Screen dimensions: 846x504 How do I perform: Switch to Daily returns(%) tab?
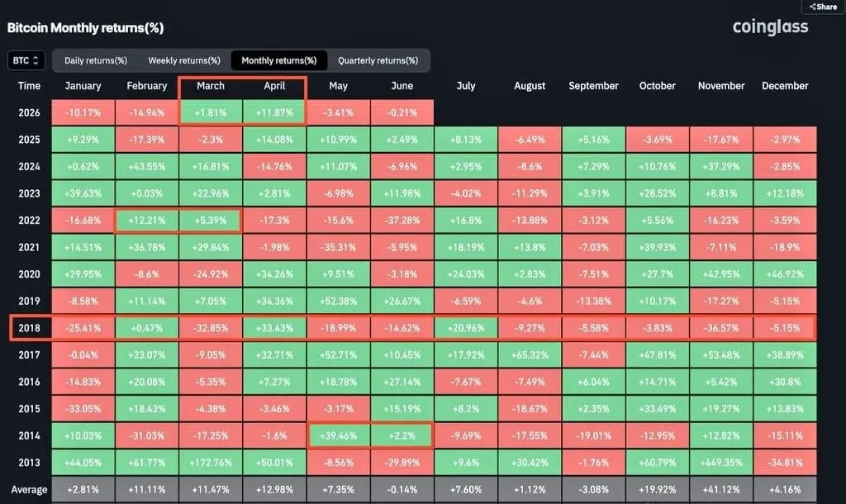(96, 60)
